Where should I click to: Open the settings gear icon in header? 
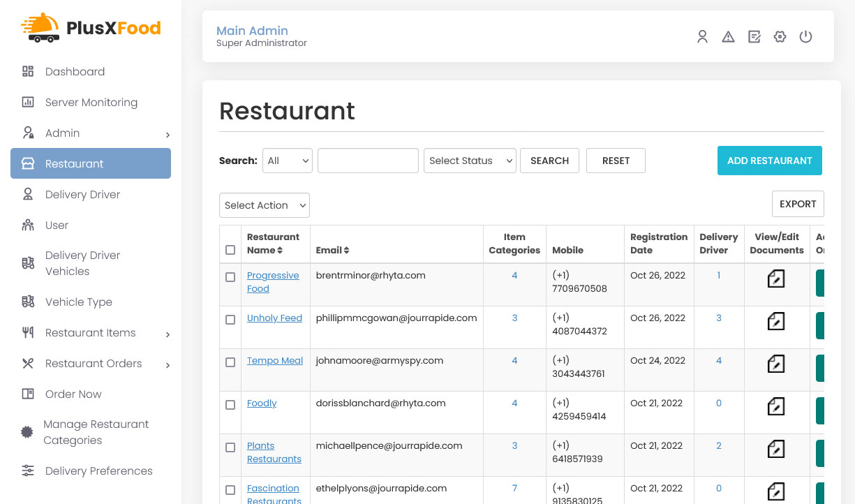pyautogui.click(x=780, y=37)
